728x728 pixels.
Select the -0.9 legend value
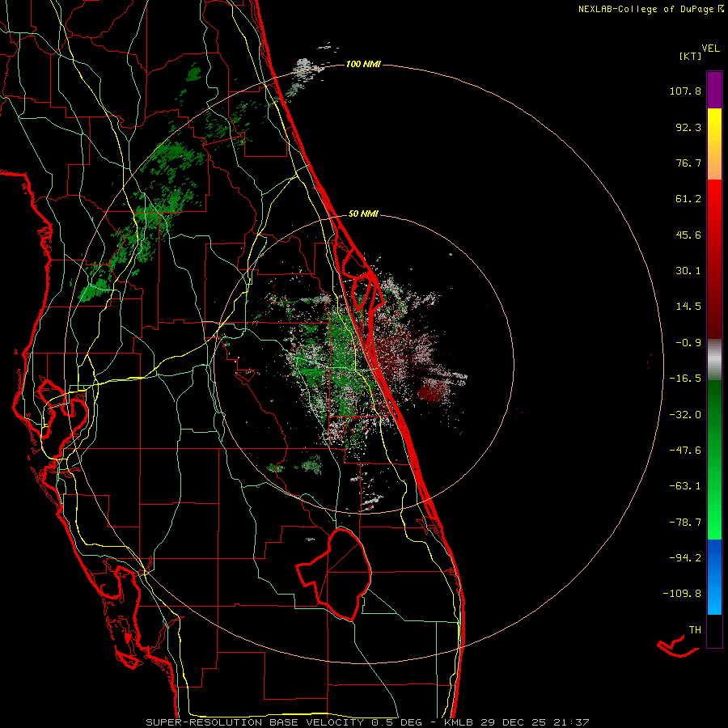coord(688,343)
